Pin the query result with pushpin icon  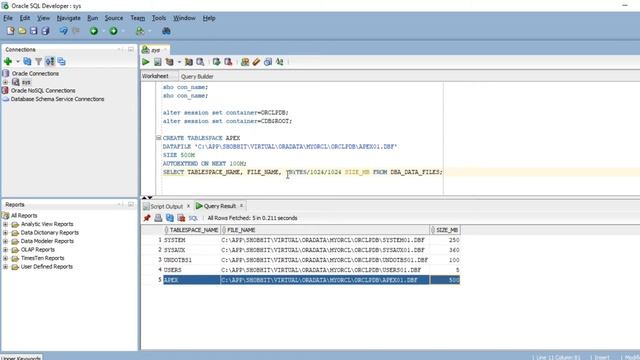point(147,218)
